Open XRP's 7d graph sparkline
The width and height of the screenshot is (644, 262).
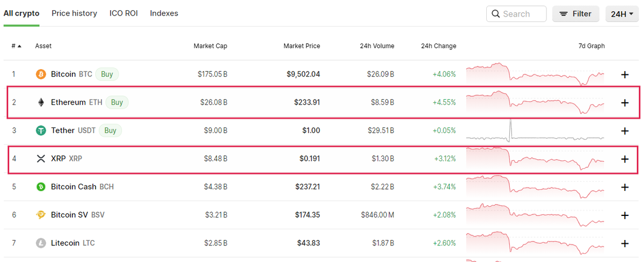click(x=535, y=159)
